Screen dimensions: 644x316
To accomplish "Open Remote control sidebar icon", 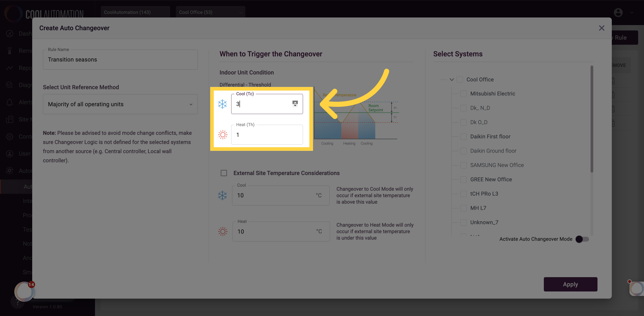I will coord(9,51).
